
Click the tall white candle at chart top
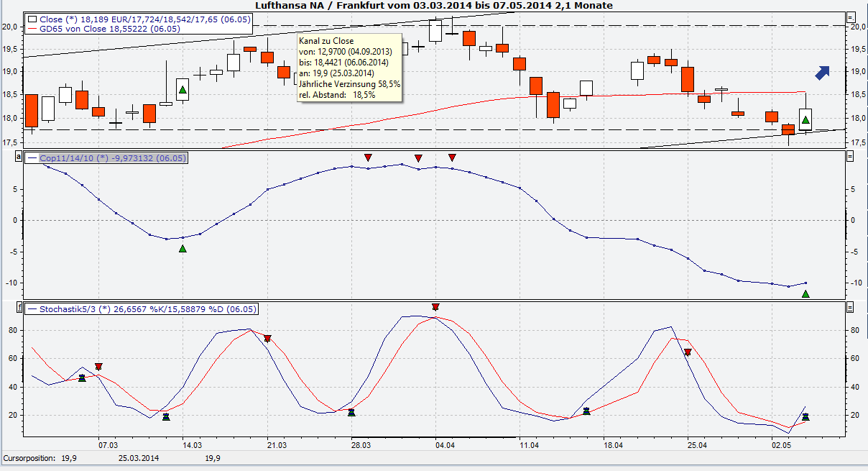point(435,29)
